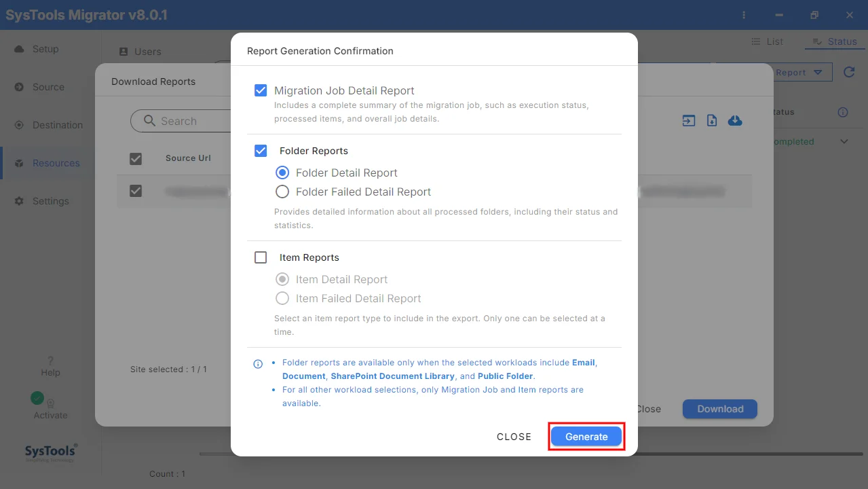This screenshot has height=489, width=868.
Task: Click the SysTools logo
Action: pyautogui.click(x=51, y=453)
